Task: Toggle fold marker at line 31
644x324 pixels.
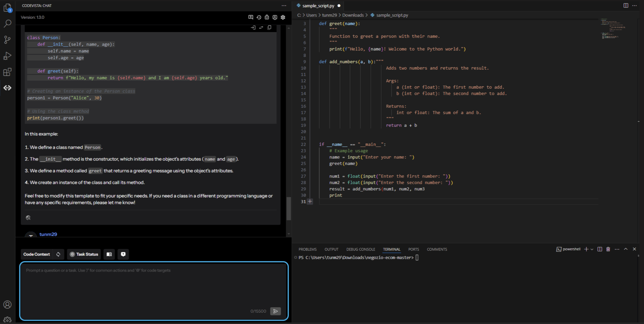Action: pos(310,201)
